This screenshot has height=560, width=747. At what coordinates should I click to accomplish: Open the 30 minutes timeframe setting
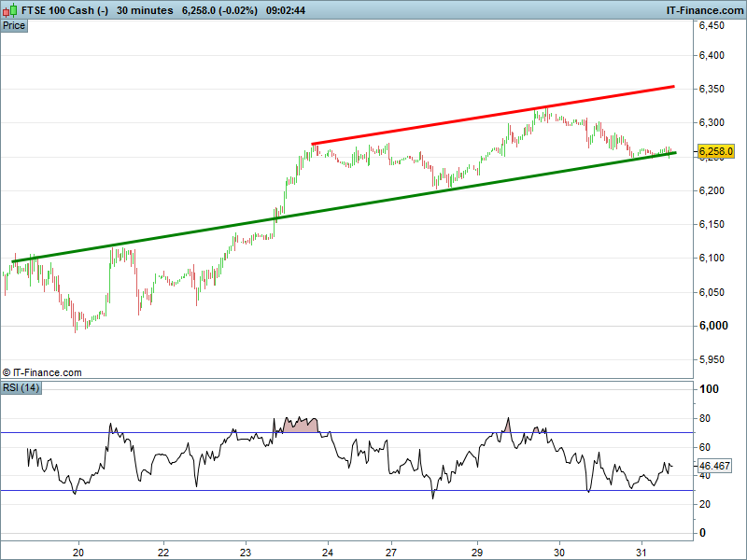click(x=145, y=9)
